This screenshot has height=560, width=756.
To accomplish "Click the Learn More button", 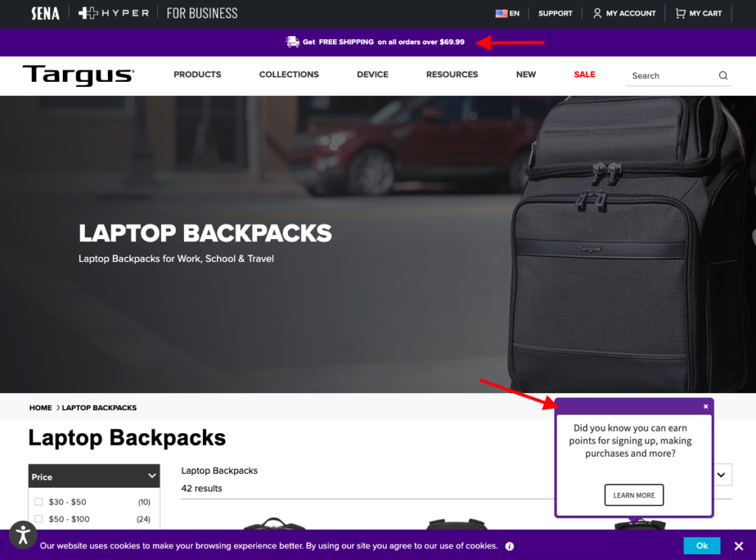I will 634,495.
